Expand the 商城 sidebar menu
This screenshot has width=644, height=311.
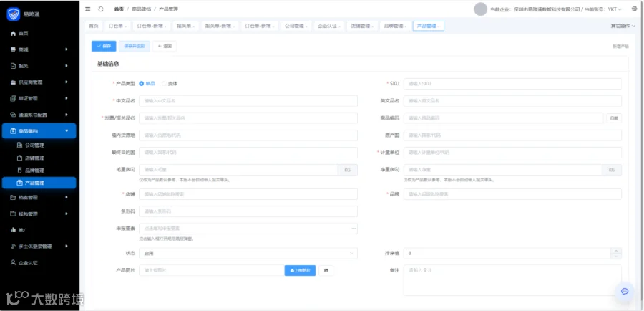[x=67, y=49]
